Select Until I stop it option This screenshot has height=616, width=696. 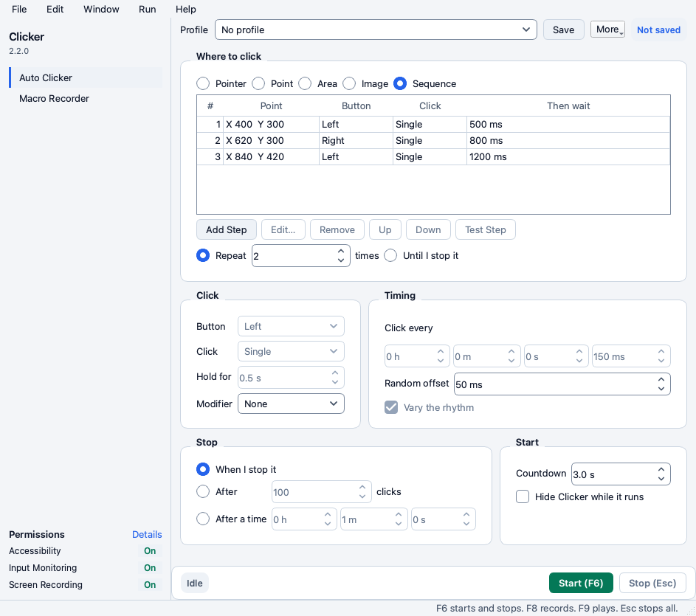390,256
